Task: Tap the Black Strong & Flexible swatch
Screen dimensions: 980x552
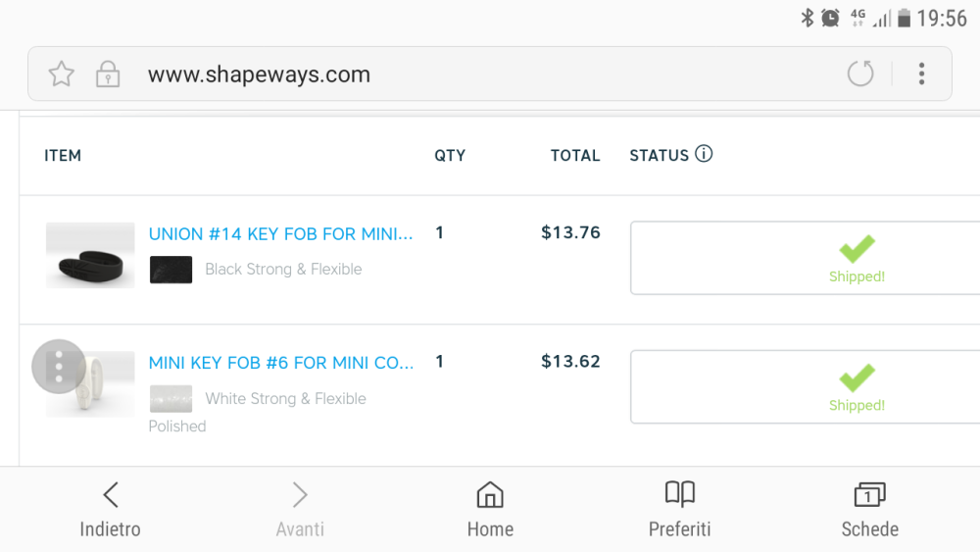Action: [x=171, y=270]
